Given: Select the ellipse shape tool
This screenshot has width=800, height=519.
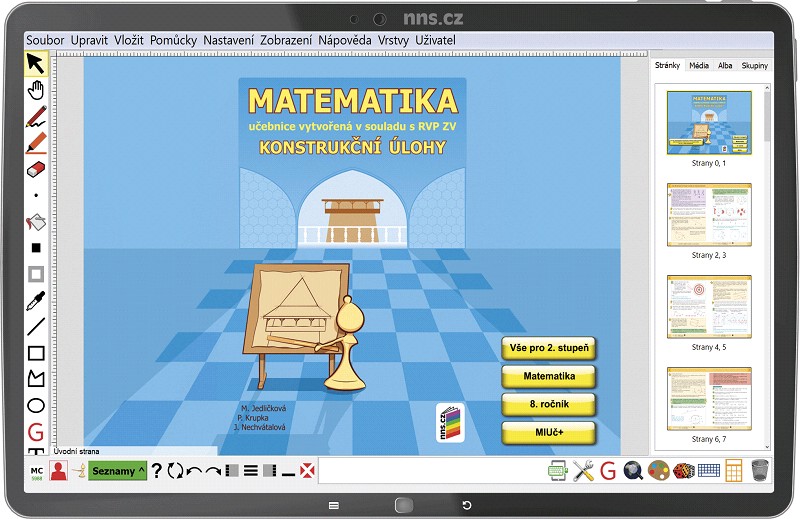Looking at the screenshot, I should [x=36, y=406].
